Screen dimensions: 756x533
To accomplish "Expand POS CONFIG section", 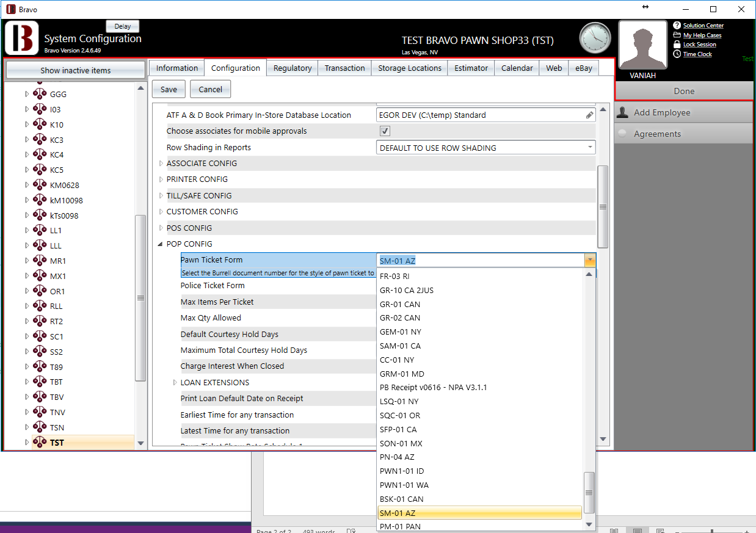I will tap(161, 228).
